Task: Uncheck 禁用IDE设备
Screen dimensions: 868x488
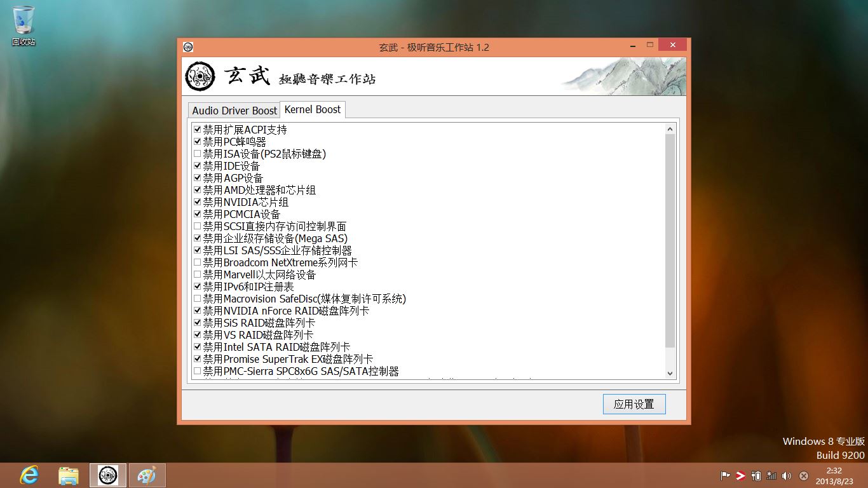Action: click(x=198, y=166)
